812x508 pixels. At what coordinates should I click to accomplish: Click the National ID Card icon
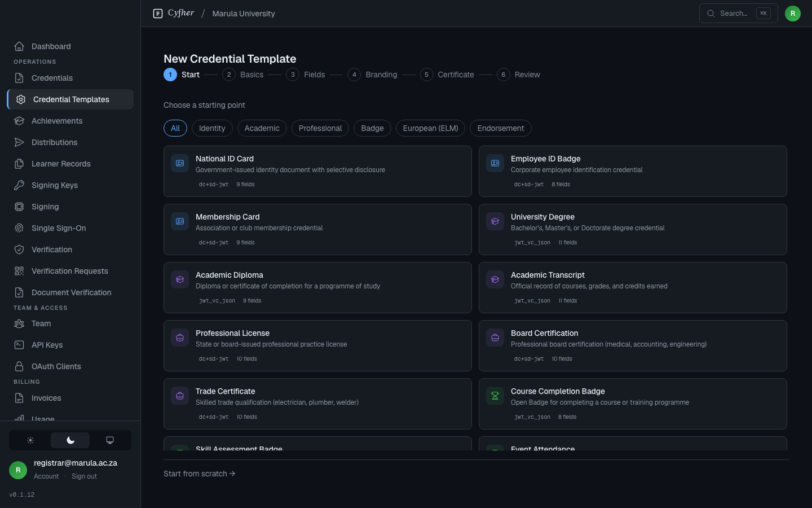point(180,163)
